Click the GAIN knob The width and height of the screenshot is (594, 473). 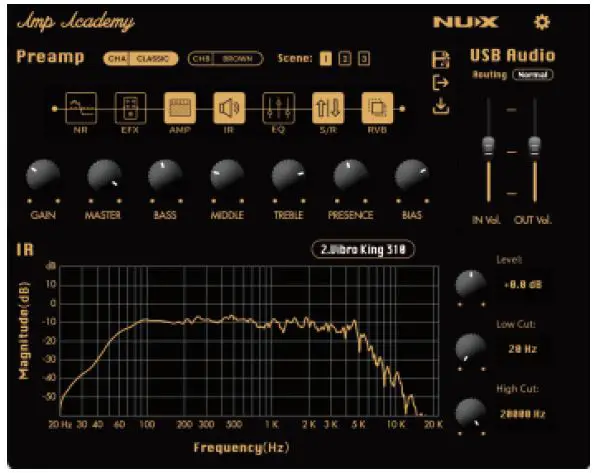43,176
